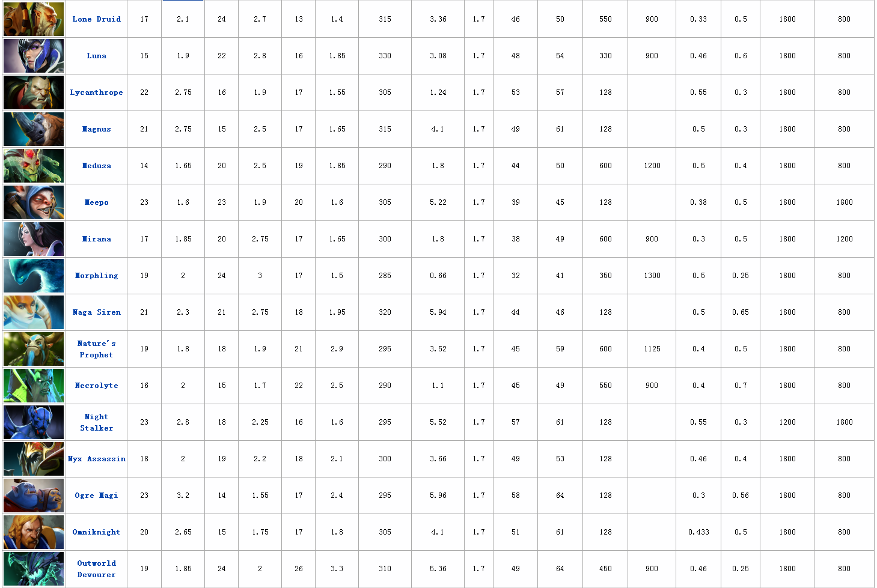This screenshot has width=877, height=588.
Task: Follow the Meepo name link
Action: click(x=96, y=202)
